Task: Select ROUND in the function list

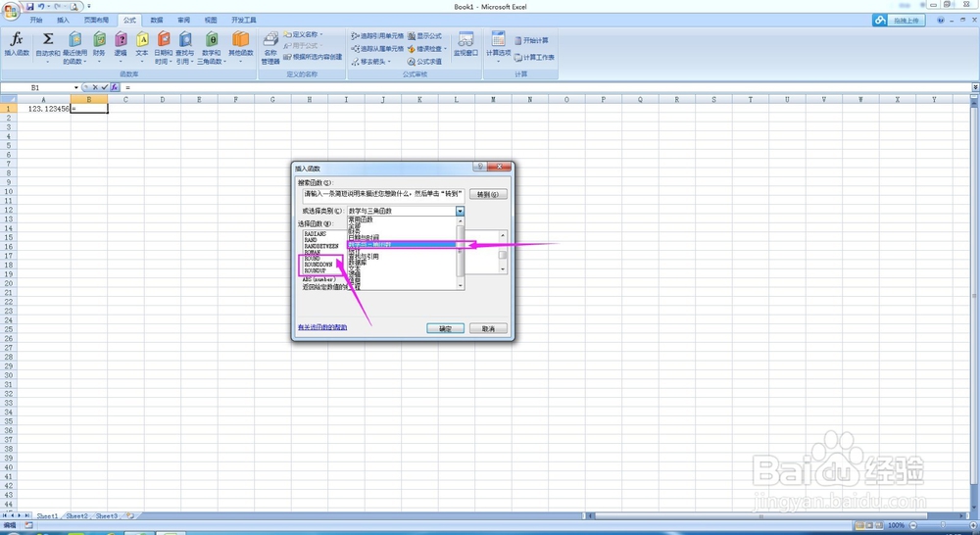Action: point(312,258)
